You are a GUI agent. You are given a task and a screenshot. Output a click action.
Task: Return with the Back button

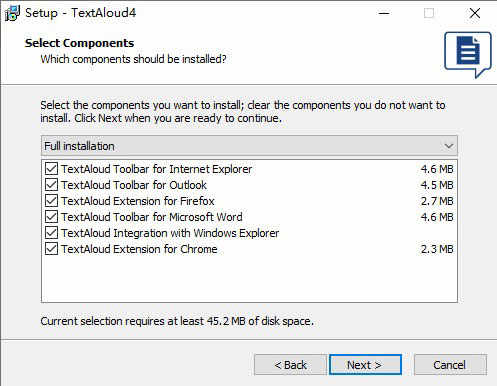click(x=290, y=365)
